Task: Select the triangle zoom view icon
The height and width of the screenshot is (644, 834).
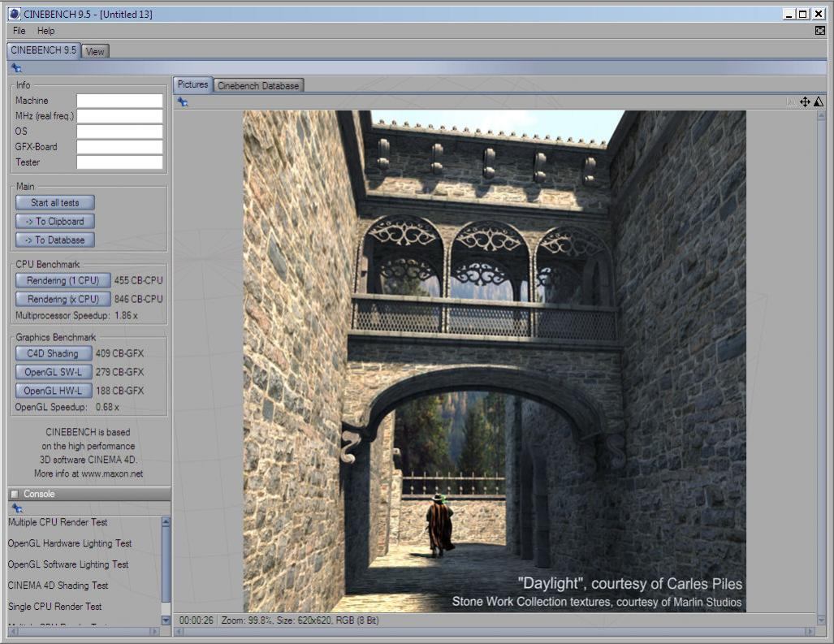Action: [819, 102]
